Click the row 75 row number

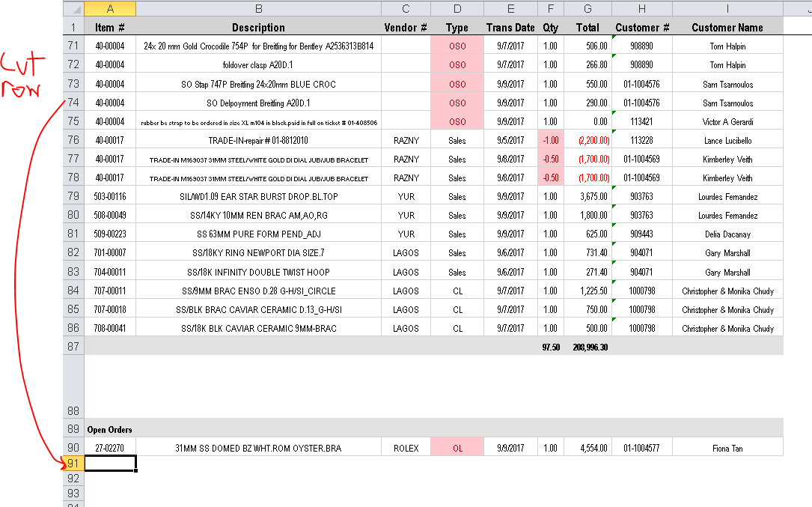(73, 121)
